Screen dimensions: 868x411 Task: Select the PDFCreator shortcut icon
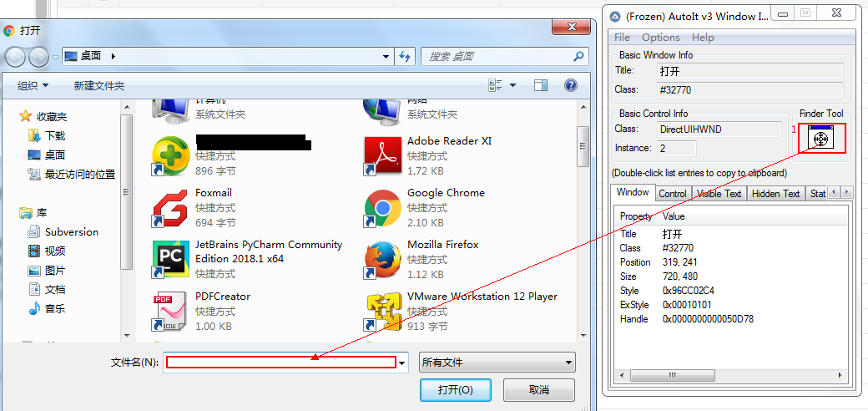pos(170,311)
